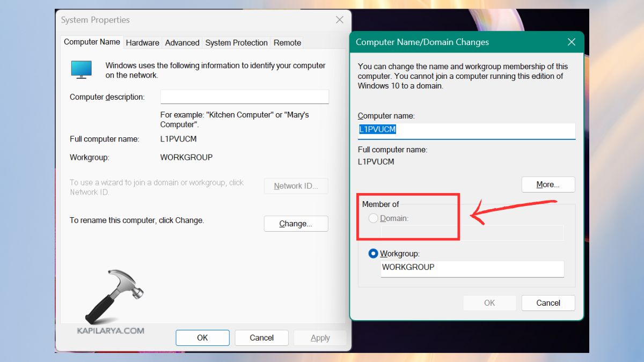
Task: Click the Computer name text field
Action: pos(466,130)
